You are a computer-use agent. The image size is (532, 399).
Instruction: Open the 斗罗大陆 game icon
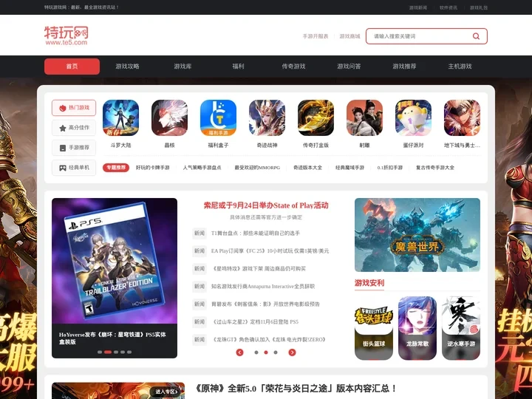(120, 117)
